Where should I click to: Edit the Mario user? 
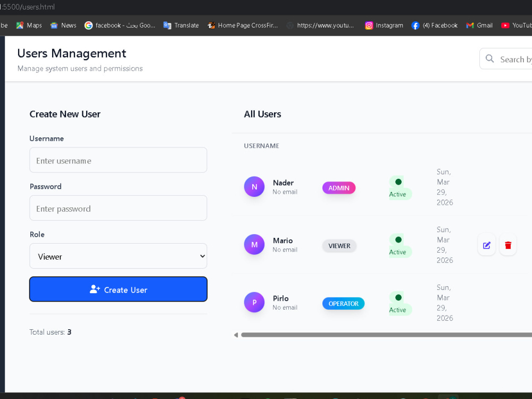[487, 245]
